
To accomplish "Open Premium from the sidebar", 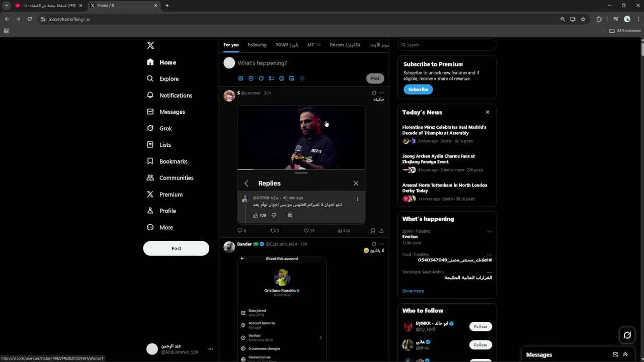I will click(165, 195).
